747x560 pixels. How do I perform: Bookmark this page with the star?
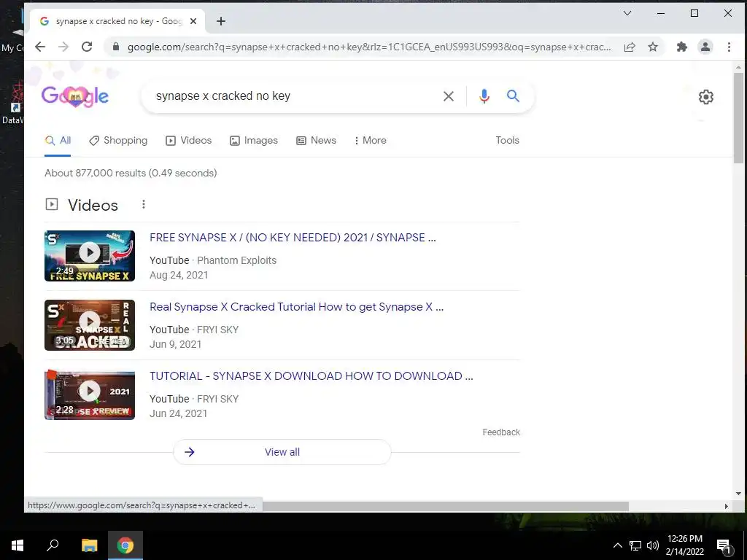(x=653, y=47)
